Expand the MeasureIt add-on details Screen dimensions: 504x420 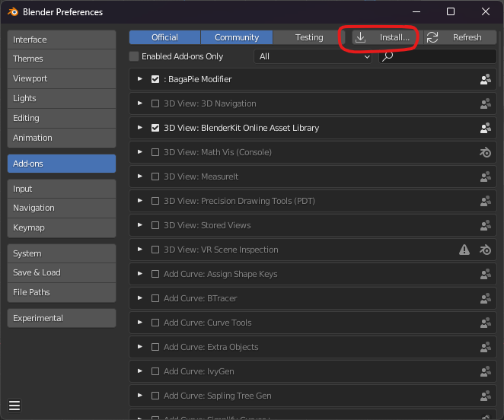140,177
